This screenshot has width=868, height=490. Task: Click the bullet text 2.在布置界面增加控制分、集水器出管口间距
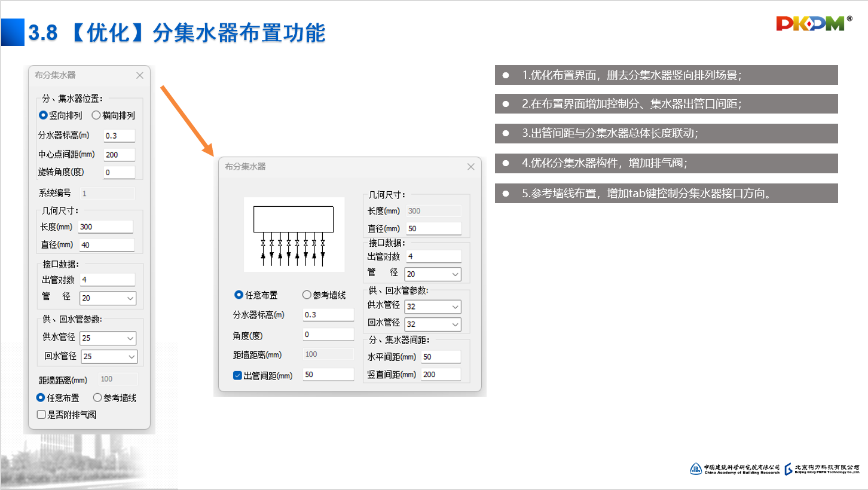(x=632, y=104)
